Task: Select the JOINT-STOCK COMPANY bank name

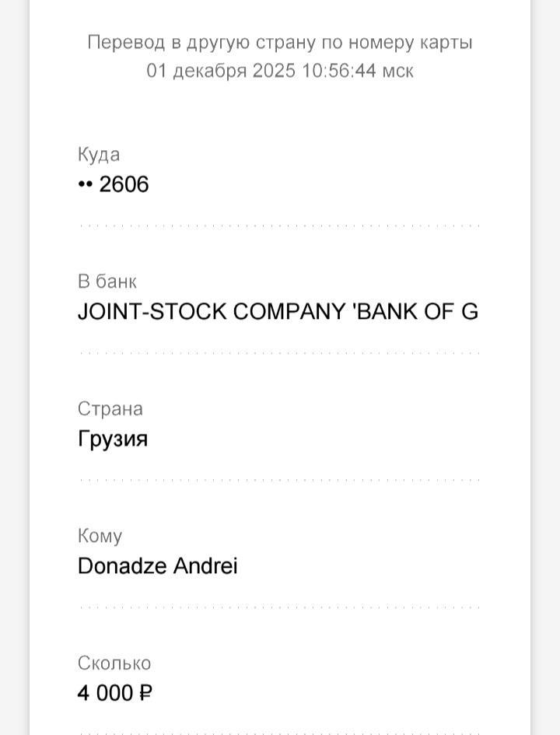Action: pos(278,312)
